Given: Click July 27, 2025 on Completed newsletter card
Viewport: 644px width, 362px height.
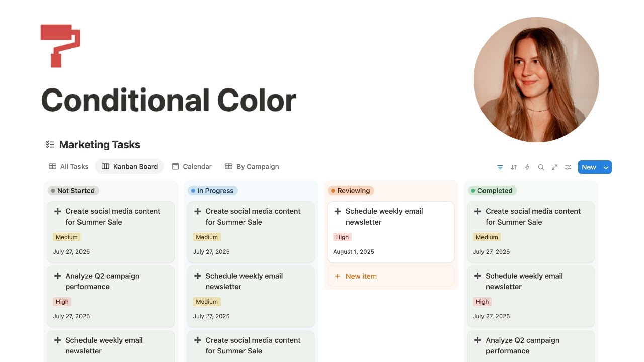Looking at the screenshot, I should [x=492, y=316].
